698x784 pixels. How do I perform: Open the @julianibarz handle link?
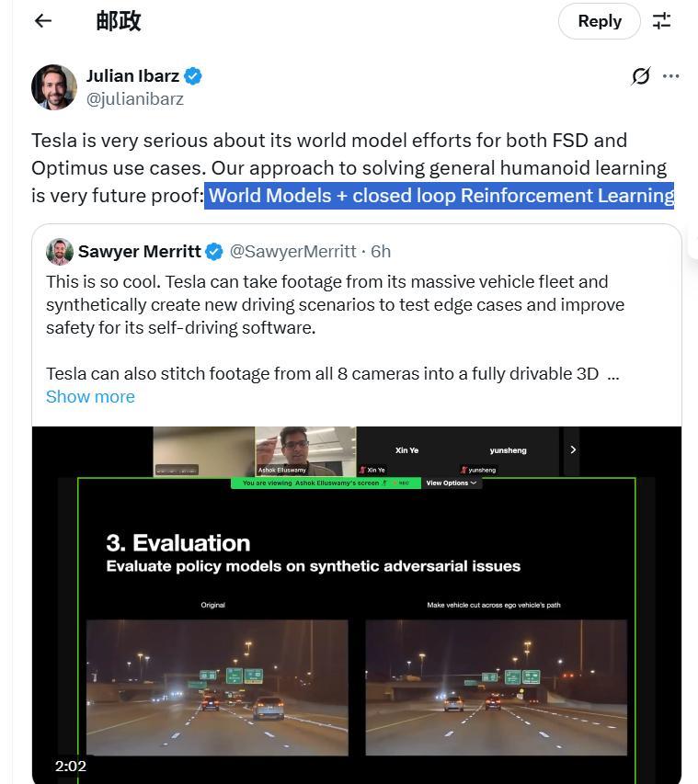tap(134, 99)
